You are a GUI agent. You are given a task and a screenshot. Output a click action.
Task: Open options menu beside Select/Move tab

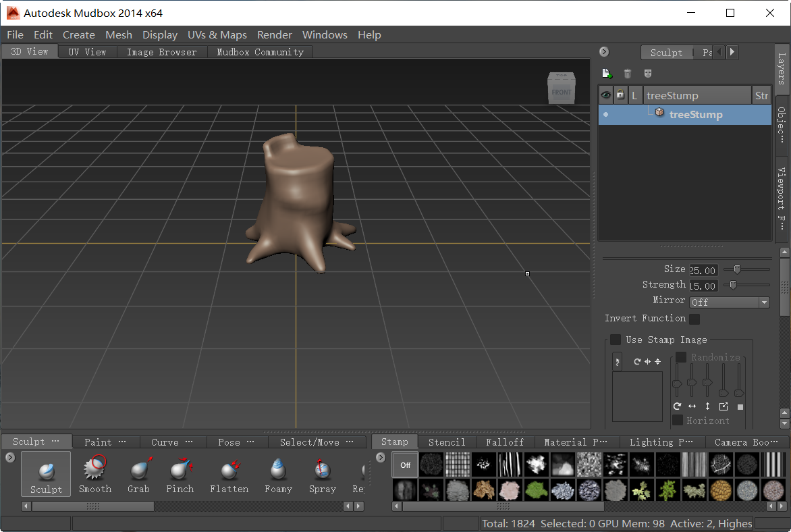pyautogui.click(x=350, y=442)
